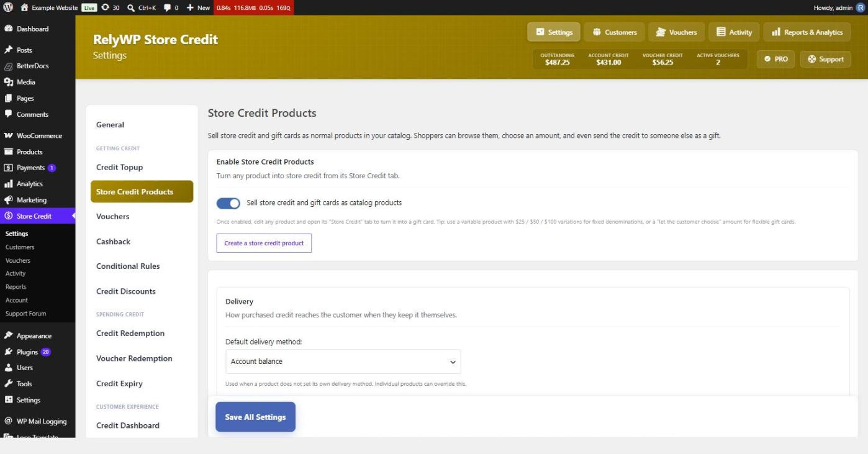Viewport: 868px width, 454px height.
Task: Click the Appearance brush icon
Action: 8,335
